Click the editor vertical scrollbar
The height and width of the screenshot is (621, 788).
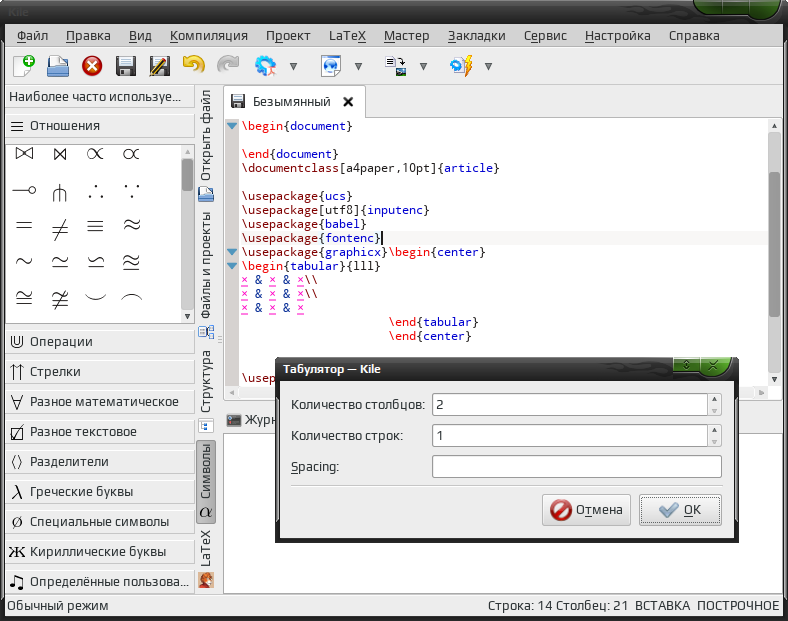pos(774,244)
